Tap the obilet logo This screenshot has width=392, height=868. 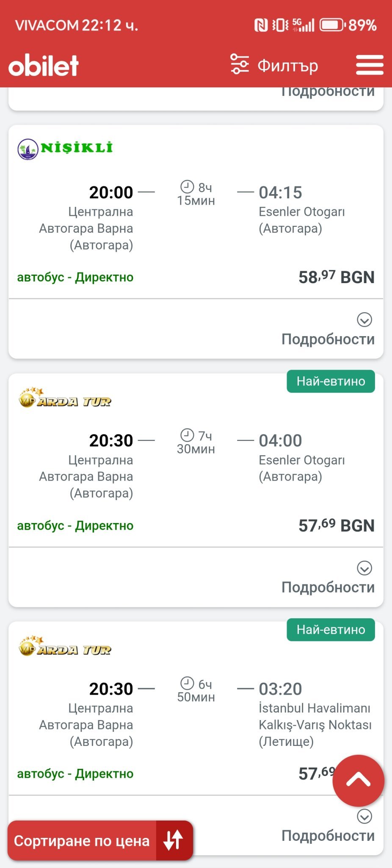(44, 65)
